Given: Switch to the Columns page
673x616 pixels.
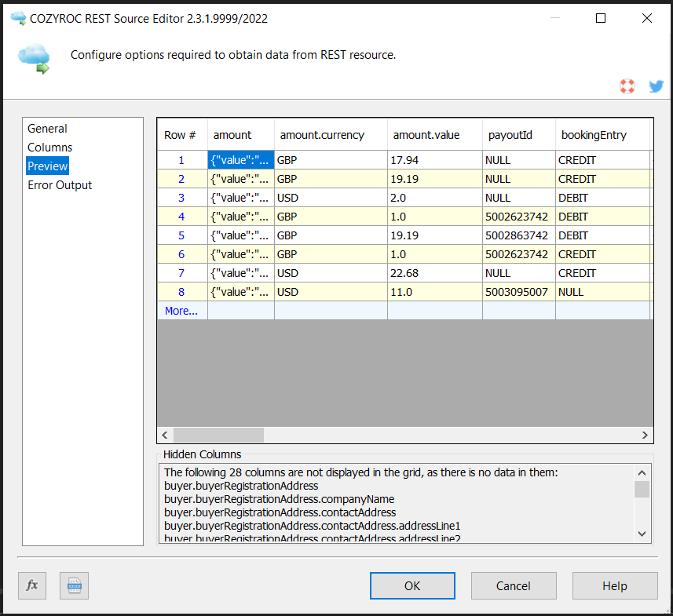Looking at the screenshot, I should [x=49, y=148].
